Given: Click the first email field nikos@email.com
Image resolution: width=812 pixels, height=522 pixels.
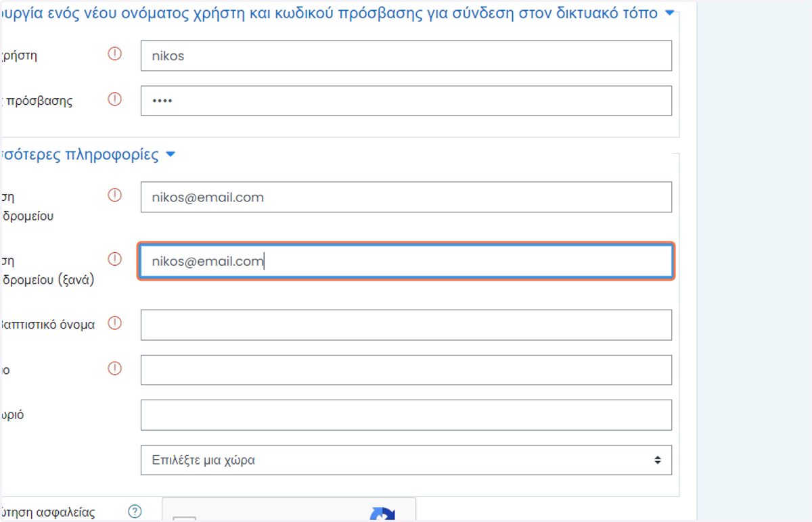Looking at the screenshot, I should 406,197.
